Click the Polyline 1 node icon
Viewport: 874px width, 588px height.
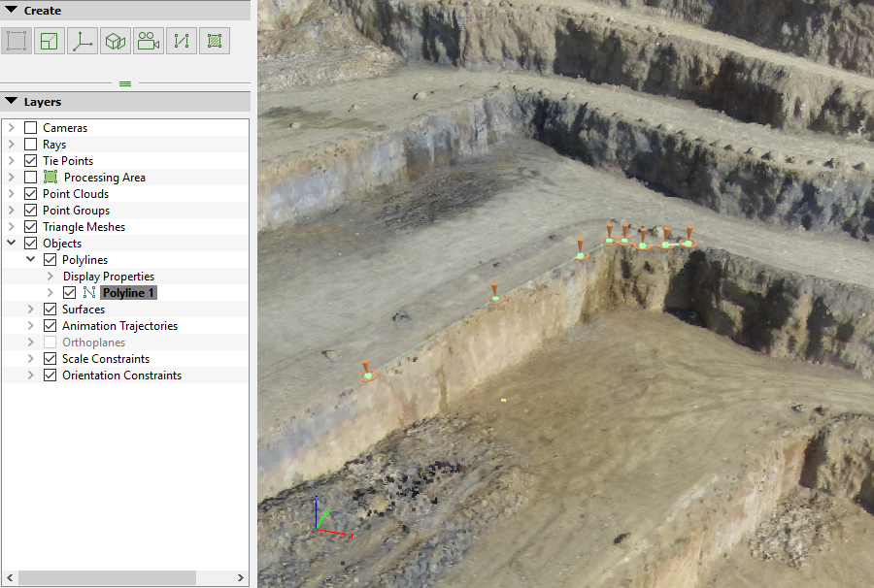coord(91,292)
